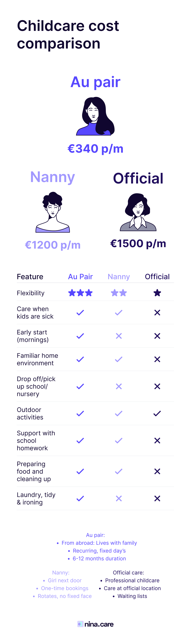
Task: Click the Familiar home environment row label
Action: click(37, 359)
